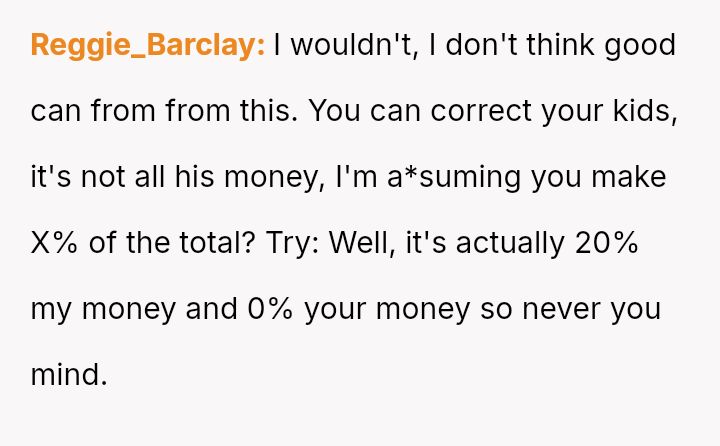Click the words "your money" in the comment

(x=385, y=309)
